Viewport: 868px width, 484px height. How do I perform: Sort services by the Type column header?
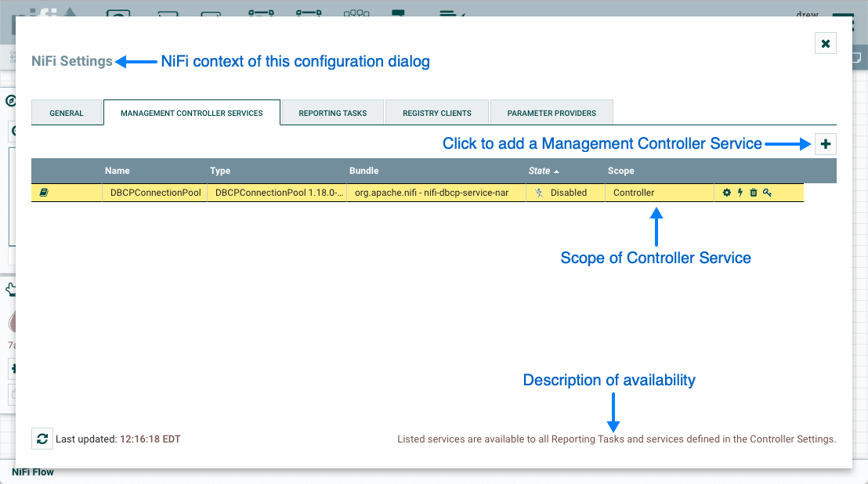(220, 171)
